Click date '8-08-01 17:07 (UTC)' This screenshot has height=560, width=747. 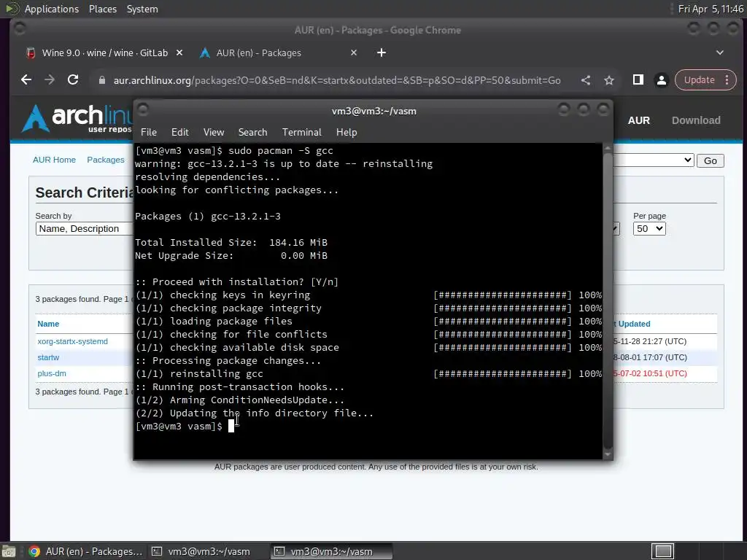[x=650, y=357]
